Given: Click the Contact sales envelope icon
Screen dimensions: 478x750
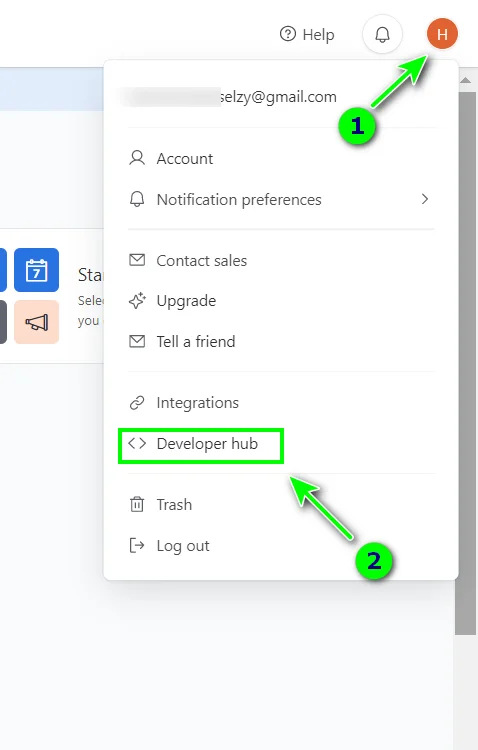Looking at the screenshot, I should point(137,260).
